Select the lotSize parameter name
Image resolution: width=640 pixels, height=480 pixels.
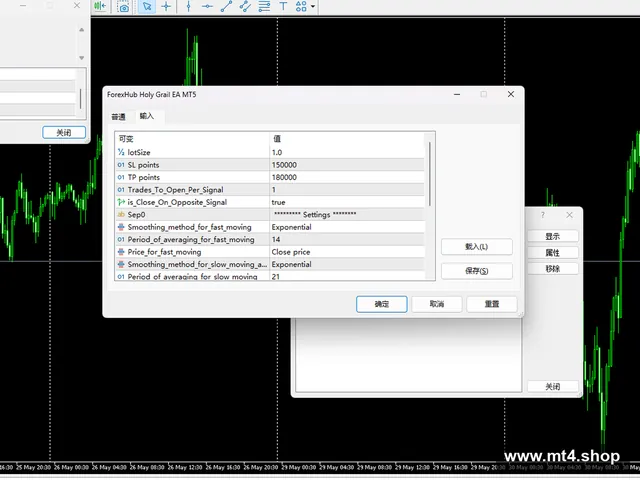pos(139,152)
